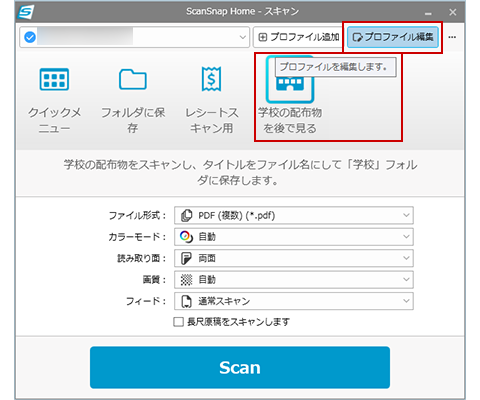
Task: Select the レシートスキャン用 receipt profile icon
Action: (x=211, y=79)
